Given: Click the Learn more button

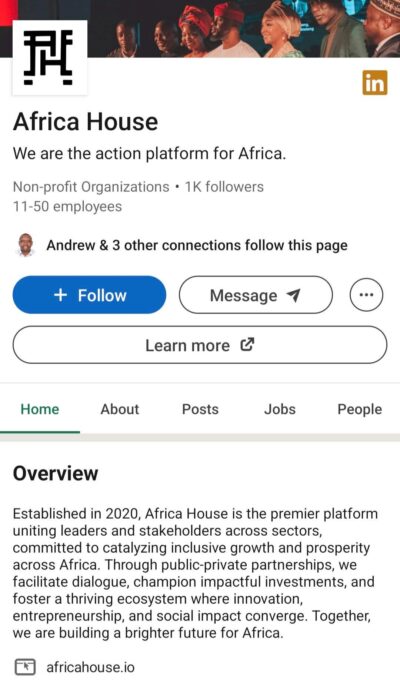Looking at the screenshot, I should (x=200, y=345).
